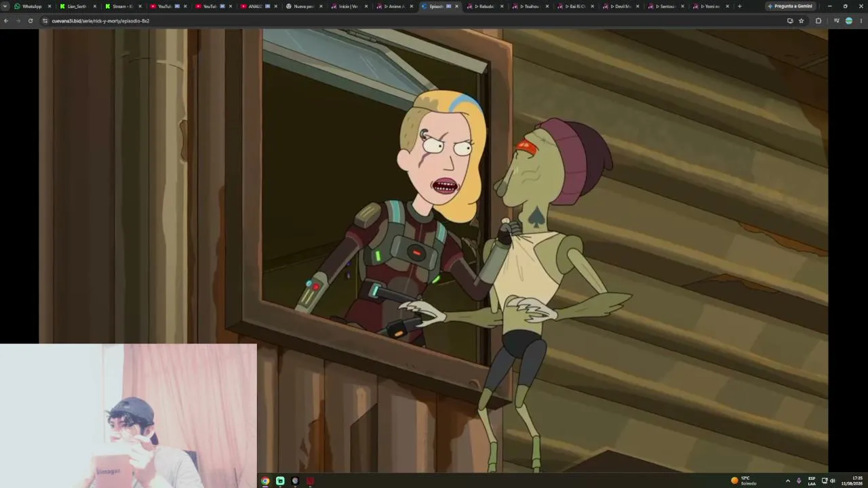Screen dimensions: 868x488
Task: Click the Pregunta a Gemini button
Action: point(790,6)
